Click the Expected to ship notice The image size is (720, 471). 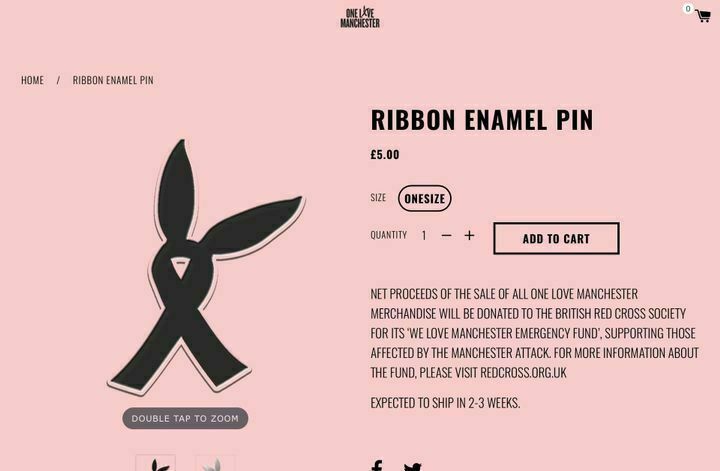[x=445, y=403]
